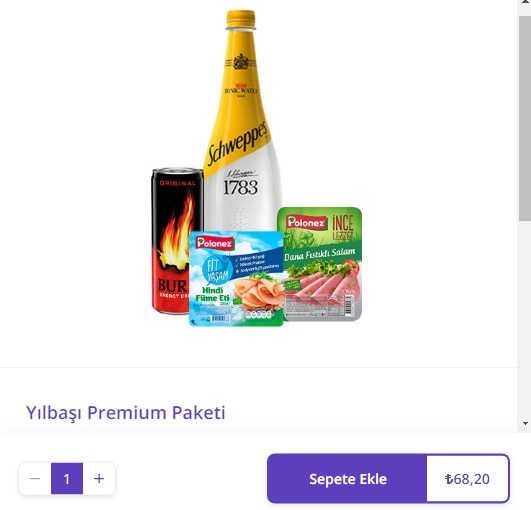The image size is (531, 510).
Task: Click the empty scrollbar track below the thumb
Action: click(x=525, y=318)
